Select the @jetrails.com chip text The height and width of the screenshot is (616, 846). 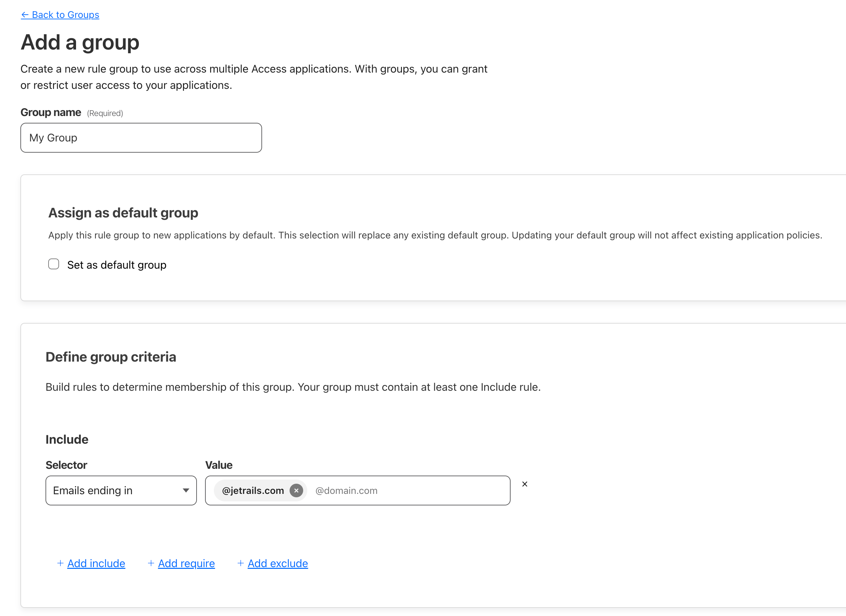pos(253,490)
